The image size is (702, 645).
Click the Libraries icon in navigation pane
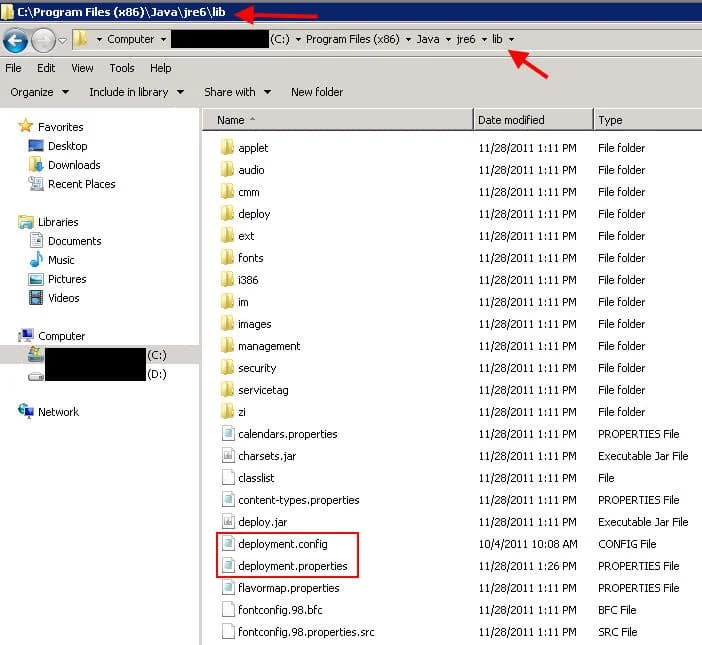pyautogui.click(x=26, y=222)
